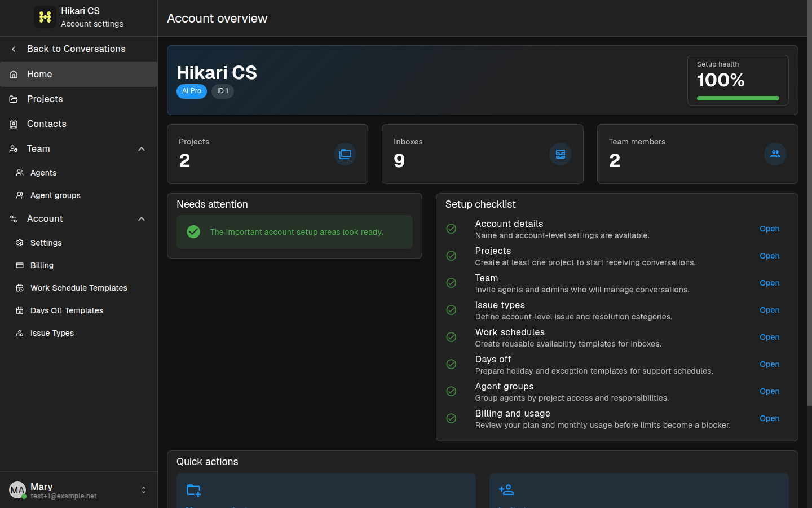812x508 pixels.
Task: Click the people icon on Team members card
Action: pyautogui.click(x=775, y=154)
